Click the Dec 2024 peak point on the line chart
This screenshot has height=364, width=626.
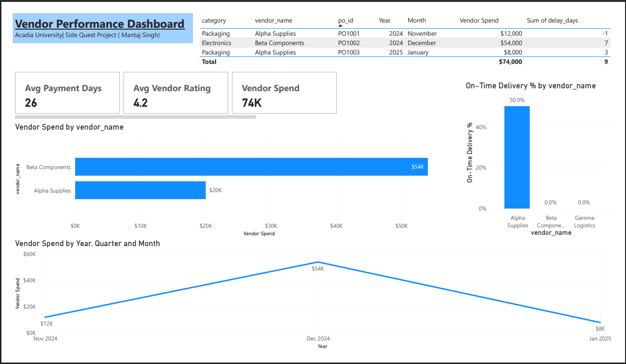317,262
